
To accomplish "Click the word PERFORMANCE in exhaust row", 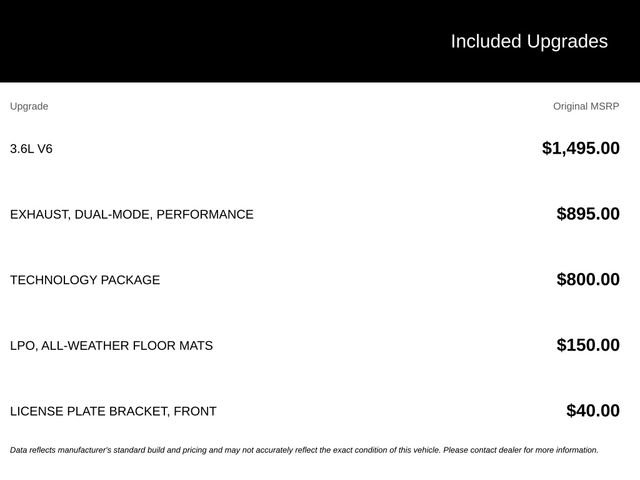I will point(205,214).
